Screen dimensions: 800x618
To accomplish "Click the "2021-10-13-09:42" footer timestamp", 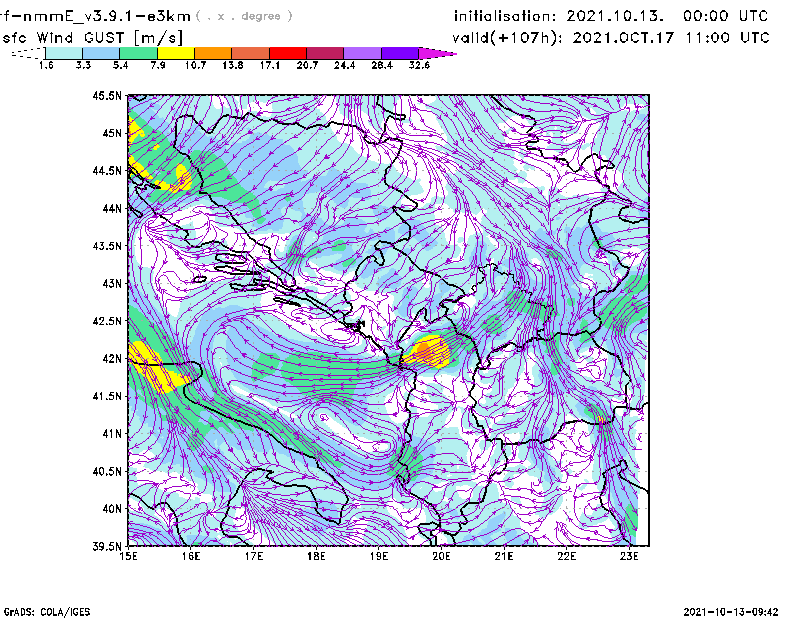I will point(731,612).
